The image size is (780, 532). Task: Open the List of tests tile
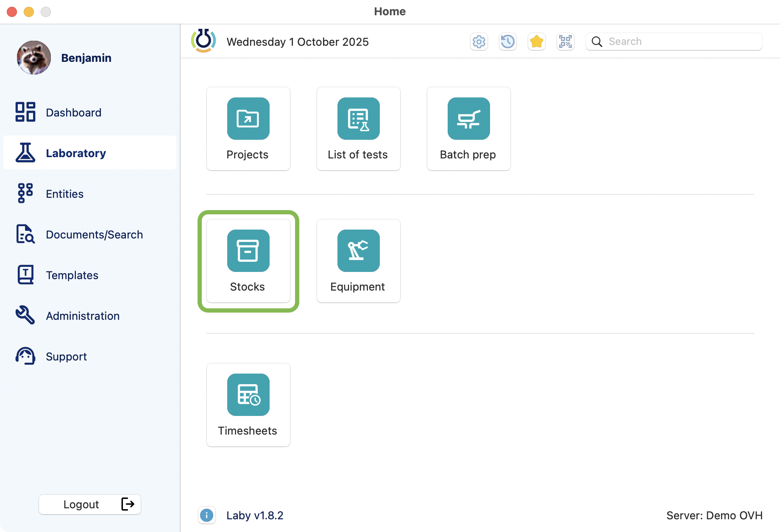pos(358,129)
